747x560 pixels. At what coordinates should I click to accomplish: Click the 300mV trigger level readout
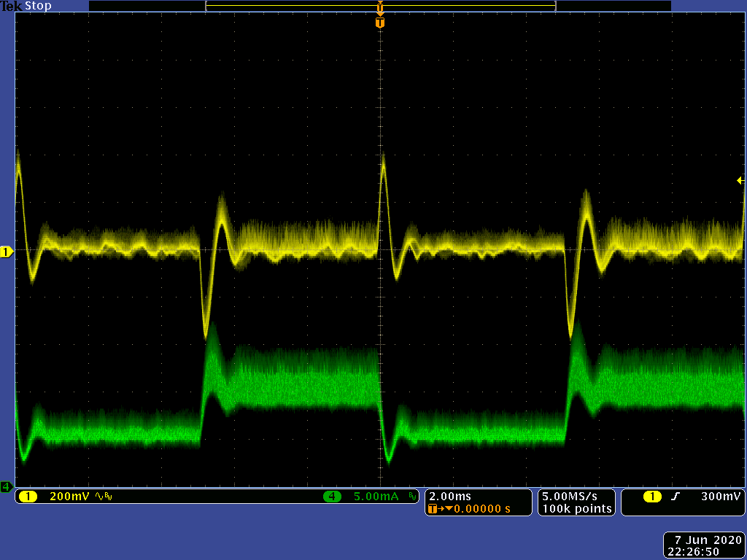(x=721, y=497)
